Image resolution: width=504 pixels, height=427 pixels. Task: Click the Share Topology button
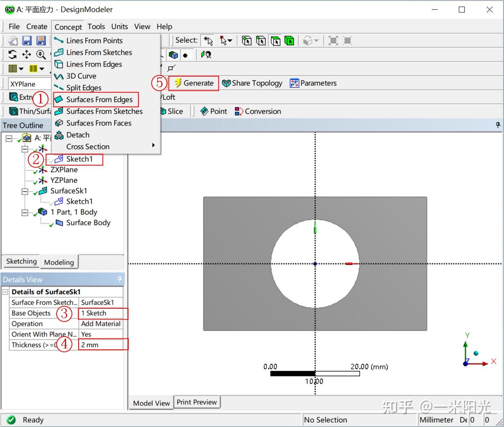tap(252, 83)
